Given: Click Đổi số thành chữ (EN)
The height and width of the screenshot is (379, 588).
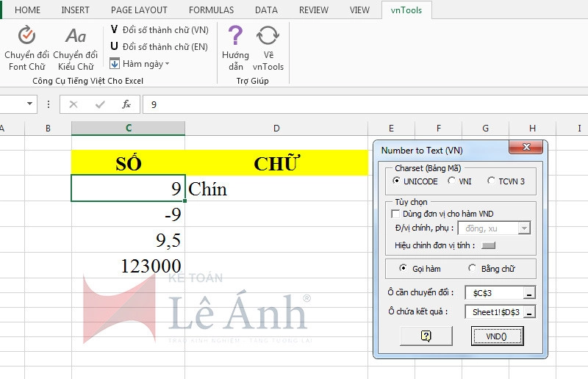Looking at the screenshot, I should (159, 46).
